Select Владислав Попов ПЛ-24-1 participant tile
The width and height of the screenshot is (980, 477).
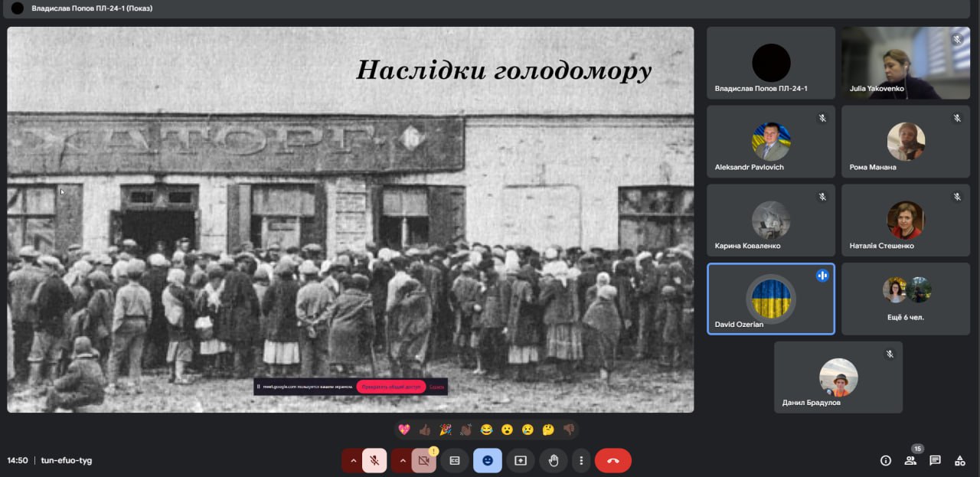tap(771, 63)
